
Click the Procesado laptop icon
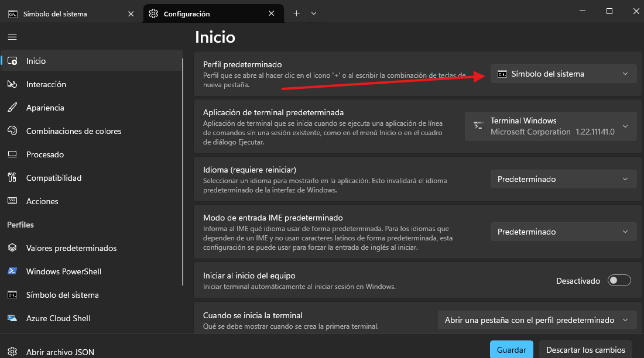(12, 154)
